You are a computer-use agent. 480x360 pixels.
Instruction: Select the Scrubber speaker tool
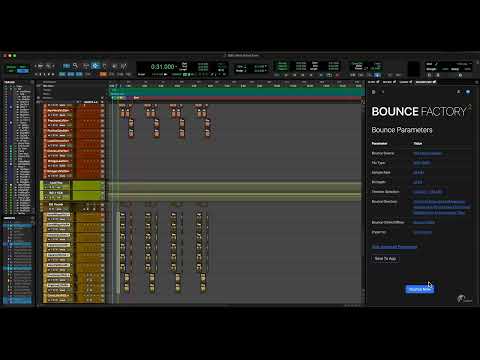coord(114,66)
